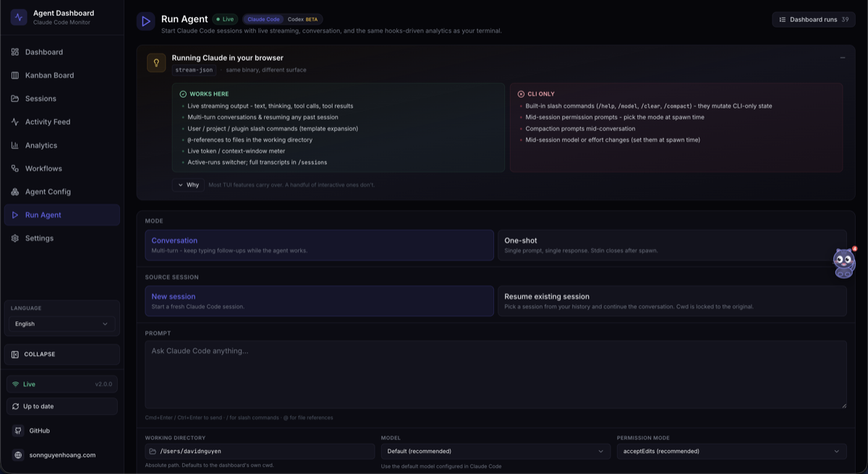Click the Run Agent play icon in sidebar

pyautogui.click(x=15, y=215)
